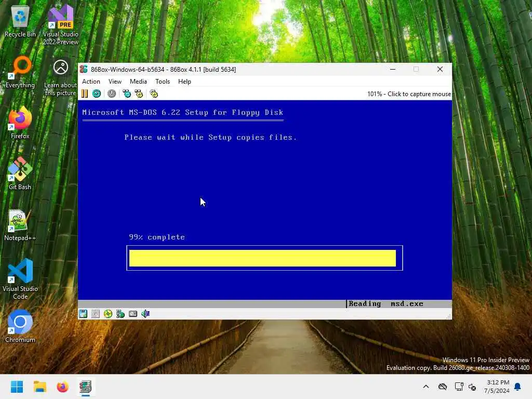Select the Chromium desktop shortcut

(x=20, y=327)
